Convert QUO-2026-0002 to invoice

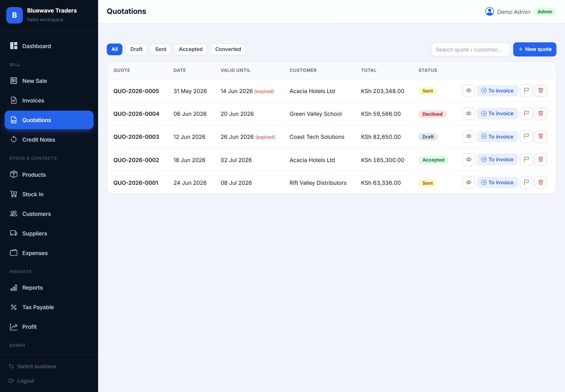pyautogui.click(x=497, y=159)
